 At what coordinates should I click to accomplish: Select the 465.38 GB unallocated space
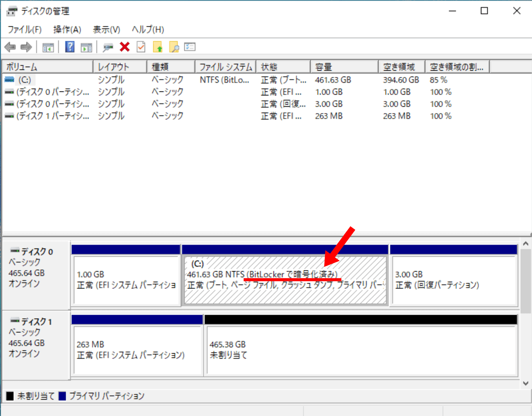pos(361,350)
